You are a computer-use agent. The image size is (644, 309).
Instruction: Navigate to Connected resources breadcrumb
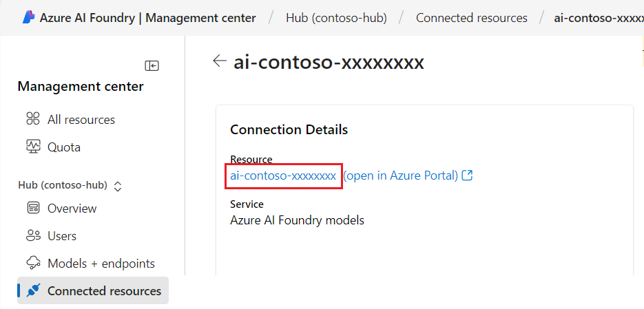click(471, 18)
